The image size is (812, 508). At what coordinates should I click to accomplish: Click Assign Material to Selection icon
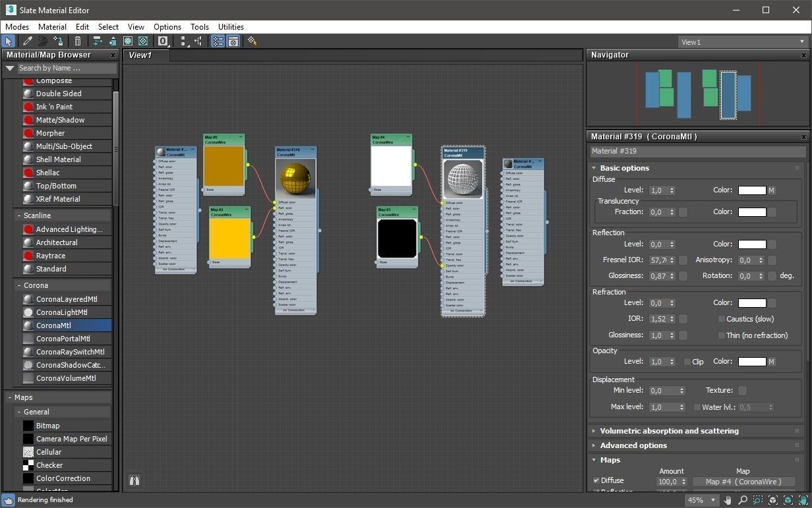(x=59, y=41)
